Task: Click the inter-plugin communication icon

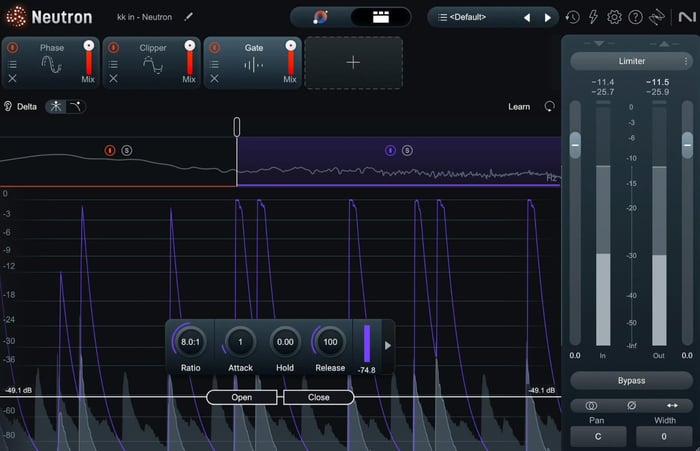Action: pyautogui.click(x=657, y=17)
